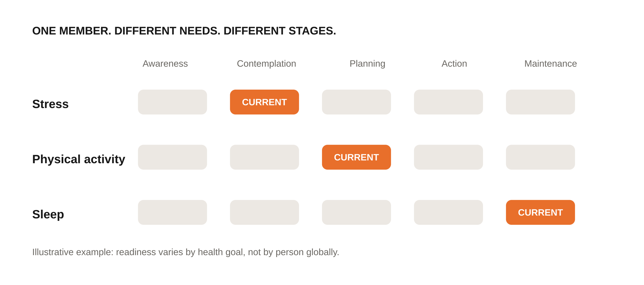Select the Contemplation column header
The width and height of the screenshot is (644, 285).
(266, 64)
